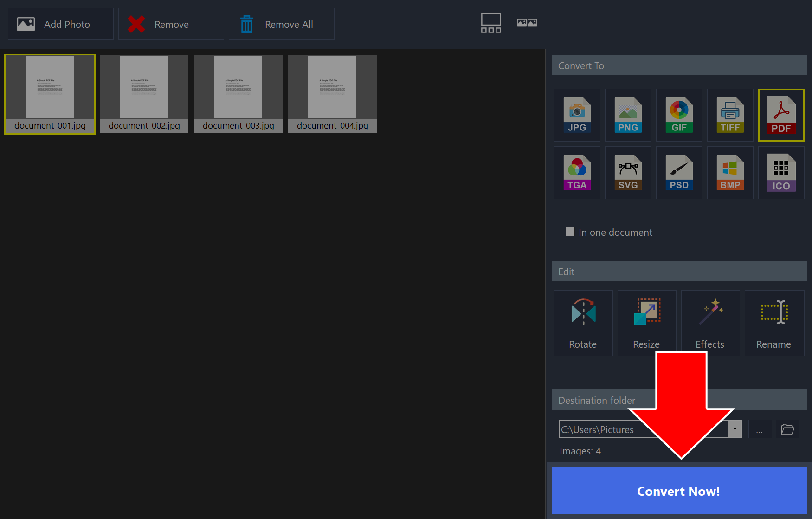Browse for destination folder with ellipsis button
The height and width of the screenshot is (519, 812).
(x=760, y=429)
